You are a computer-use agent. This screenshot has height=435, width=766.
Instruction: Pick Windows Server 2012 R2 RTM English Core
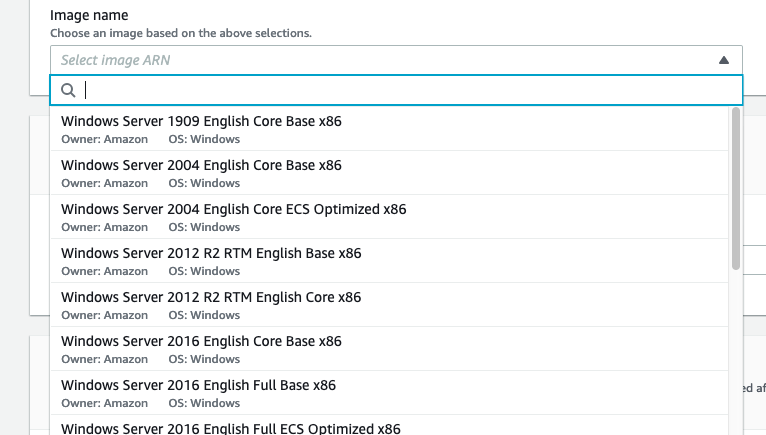coord(211,297)
